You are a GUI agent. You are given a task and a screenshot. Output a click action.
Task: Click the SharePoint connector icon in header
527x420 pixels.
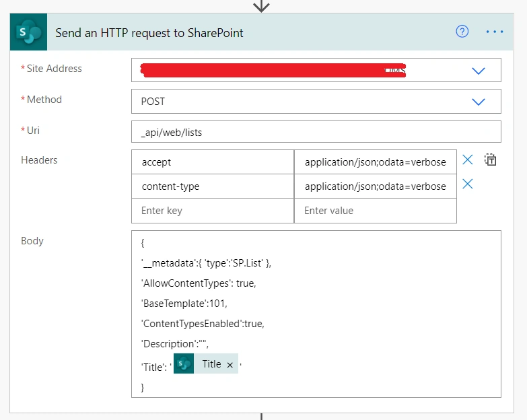[28, 32]
